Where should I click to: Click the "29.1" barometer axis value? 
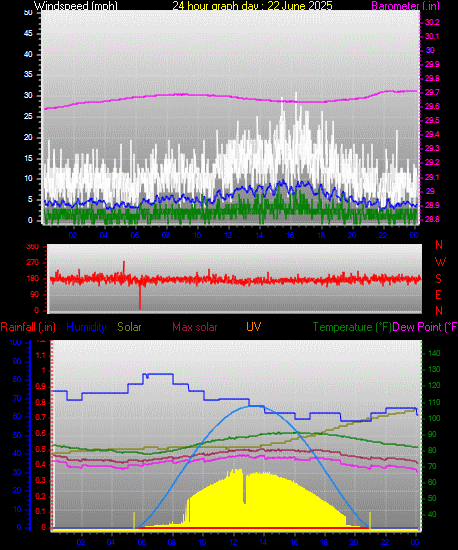tap(432, 177)
